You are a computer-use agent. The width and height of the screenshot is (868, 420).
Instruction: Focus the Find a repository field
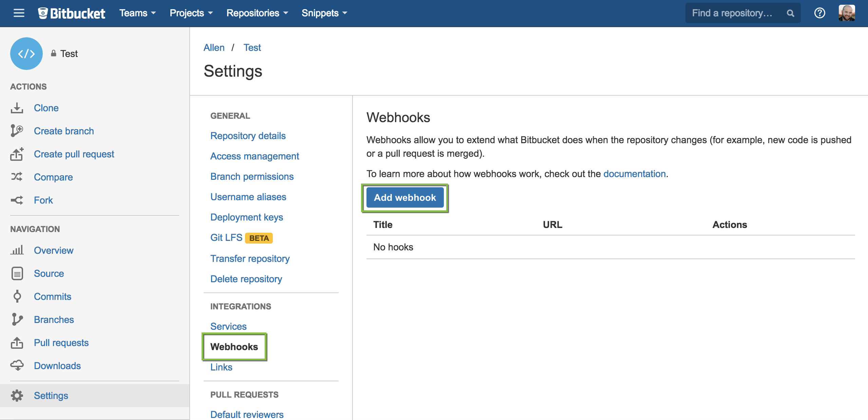[743, 13]
